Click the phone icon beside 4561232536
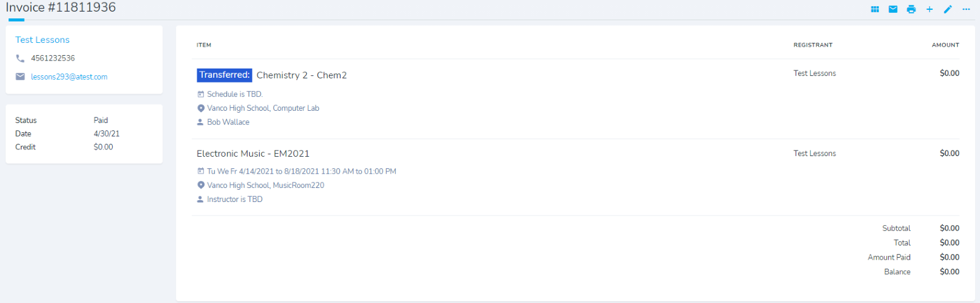This screenshot has height=303, width=980. 20,58
